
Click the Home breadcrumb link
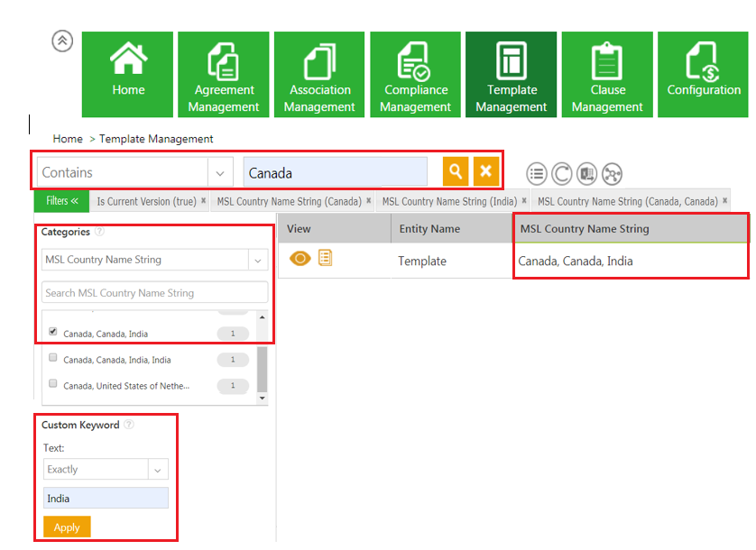pyautogui.click(x=68, y=139)
